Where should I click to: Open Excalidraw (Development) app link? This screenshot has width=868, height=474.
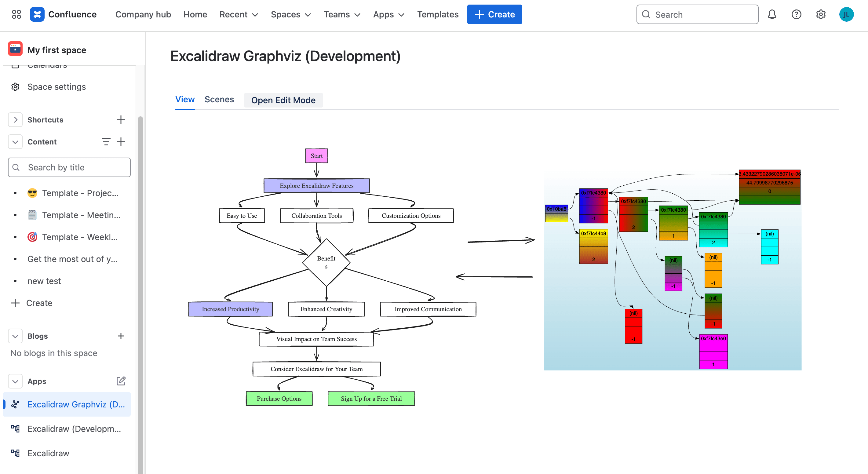[74, 428]
